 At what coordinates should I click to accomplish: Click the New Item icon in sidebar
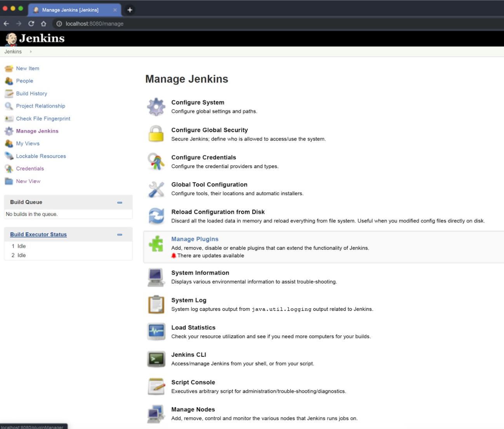tap(9, 68)
